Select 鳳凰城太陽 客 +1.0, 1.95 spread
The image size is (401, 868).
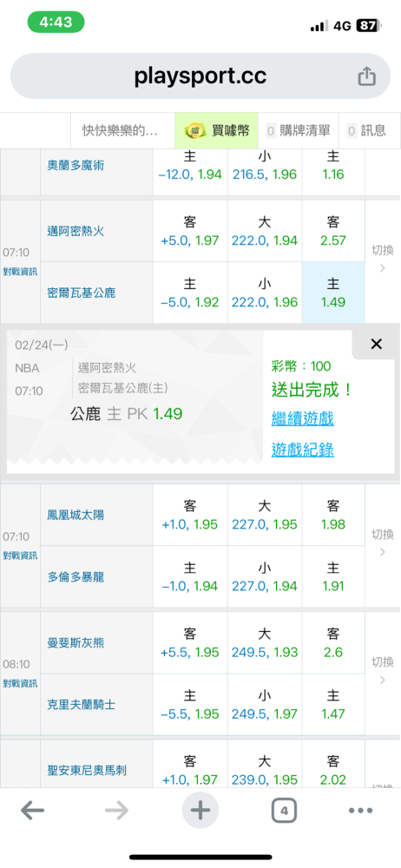click(x=190, y=515)
